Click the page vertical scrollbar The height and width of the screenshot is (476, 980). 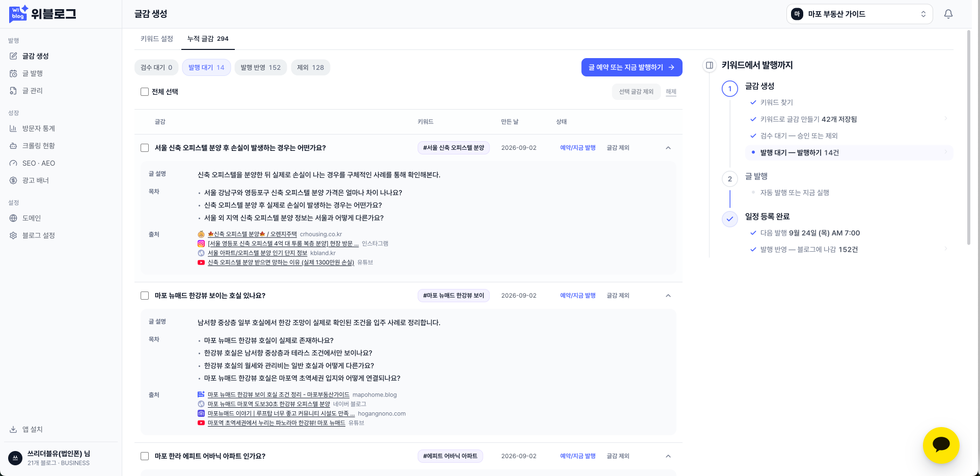(x=969, y=138)
